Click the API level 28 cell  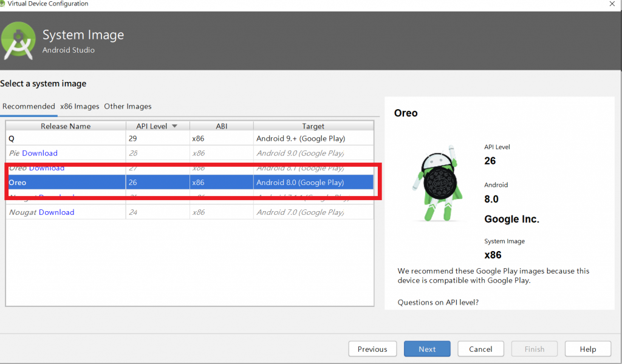point(157,153)
